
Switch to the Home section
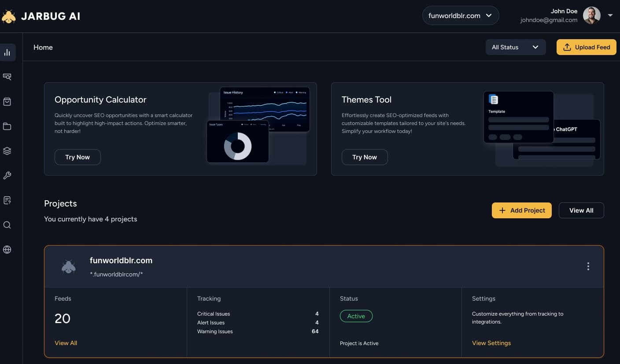tap(43, 47)
